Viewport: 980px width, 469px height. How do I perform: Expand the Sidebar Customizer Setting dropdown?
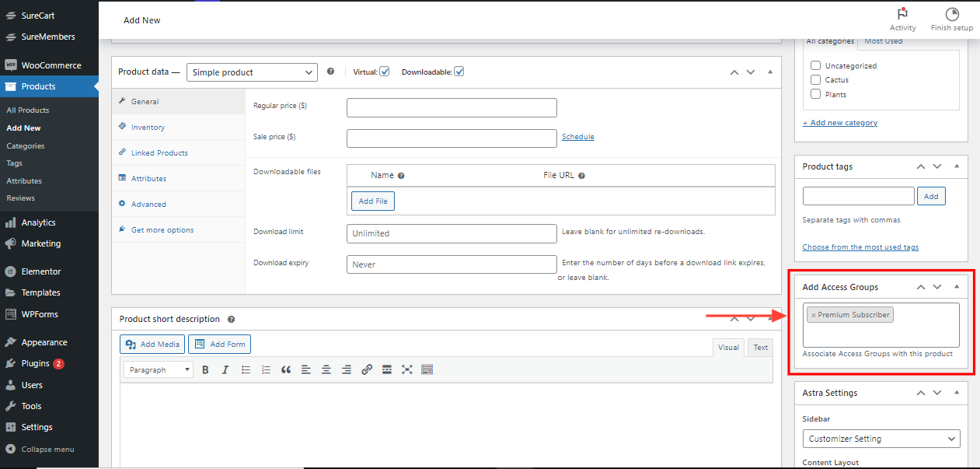point(881,439)
